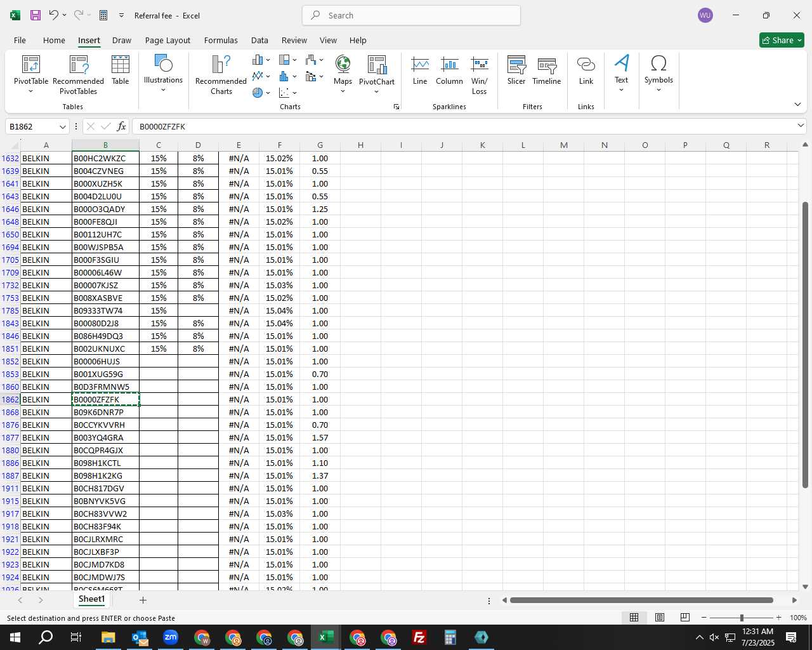Insert a Link
This screenshot has width=812, height=650.
click(x=586, y=70)
